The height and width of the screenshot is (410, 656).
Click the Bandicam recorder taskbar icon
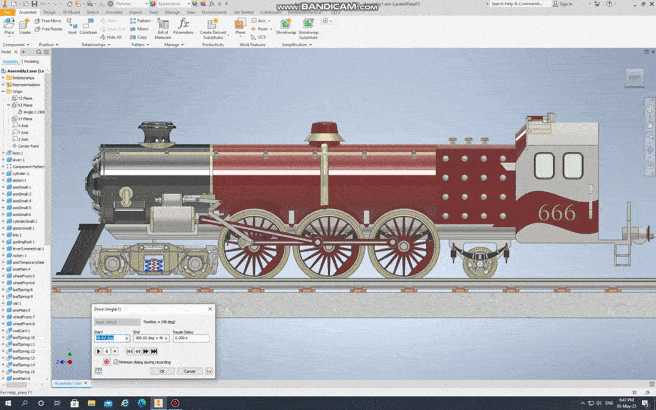pyautogui.click(x=175, y=403)
